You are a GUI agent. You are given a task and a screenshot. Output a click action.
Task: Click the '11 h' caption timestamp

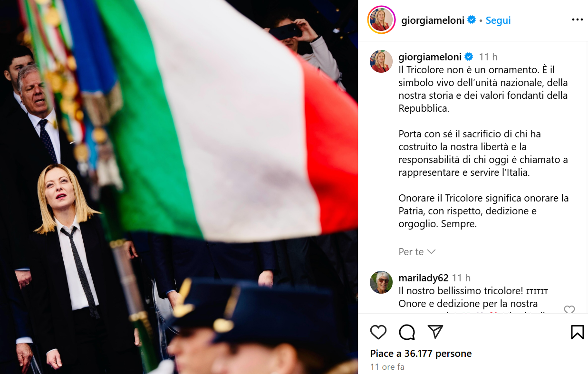click(x=488, y=57)
